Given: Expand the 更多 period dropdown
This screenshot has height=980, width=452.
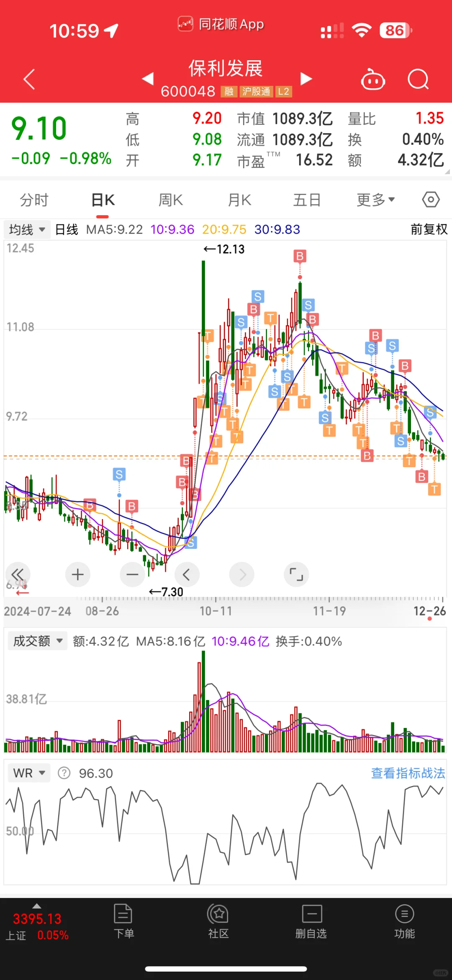Looking at the screenshot, I should (x=375, y=200).
